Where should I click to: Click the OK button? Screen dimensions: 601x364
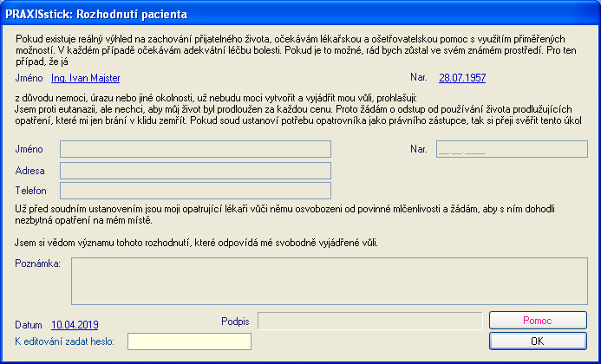tap(537, 341)
